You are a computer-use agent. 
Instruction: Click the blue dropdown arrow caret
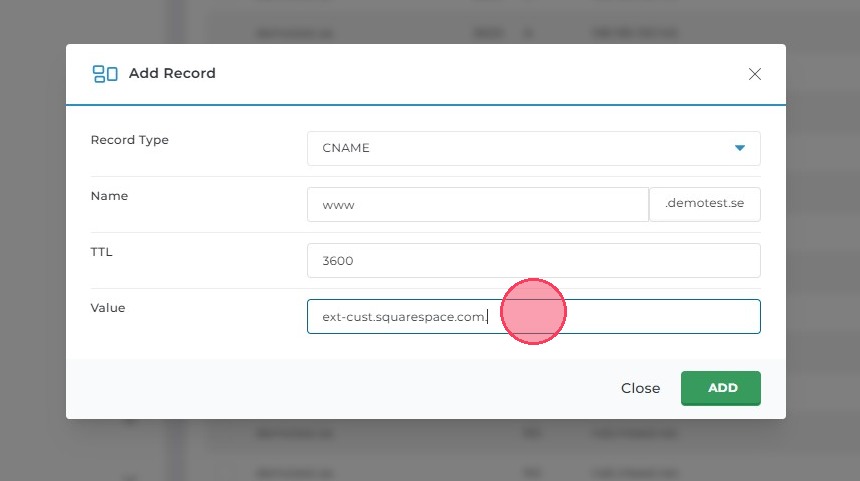pos(740,148)
